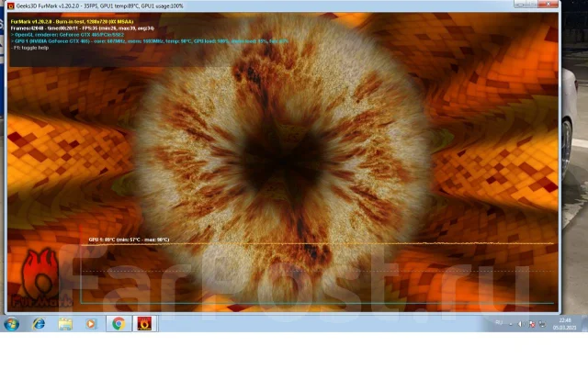Click the 'Frames:42048' statistics line
588x380 pixels.
(82, 28)
